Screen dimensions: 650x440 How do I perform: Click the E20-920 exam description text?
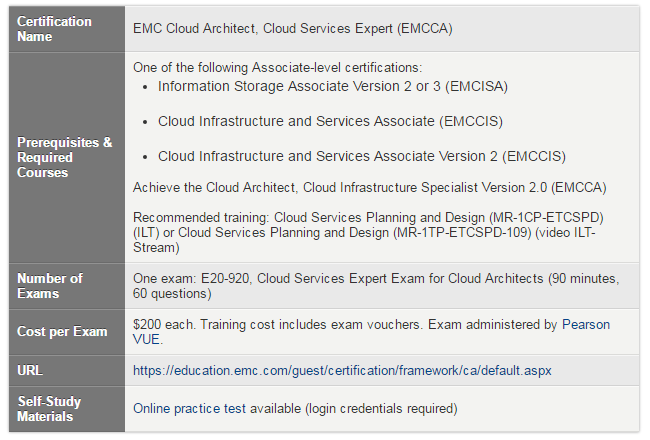[x=376, y=286]
